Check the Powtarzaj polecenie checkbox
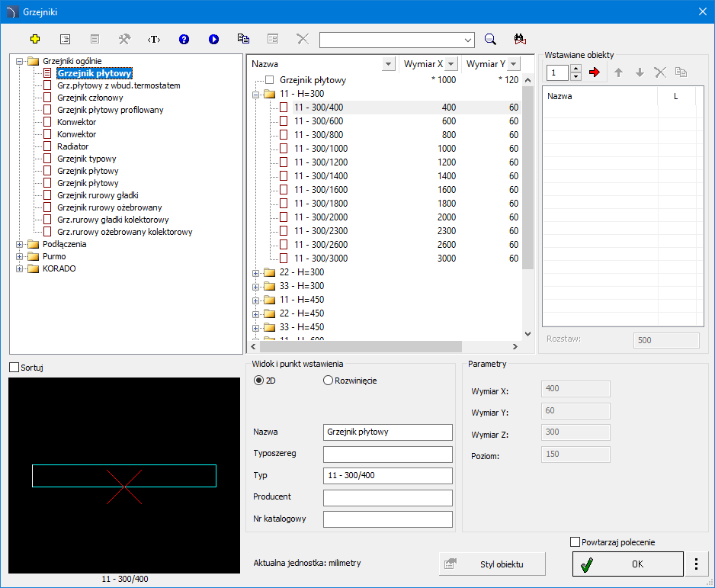 click(576, 542)
